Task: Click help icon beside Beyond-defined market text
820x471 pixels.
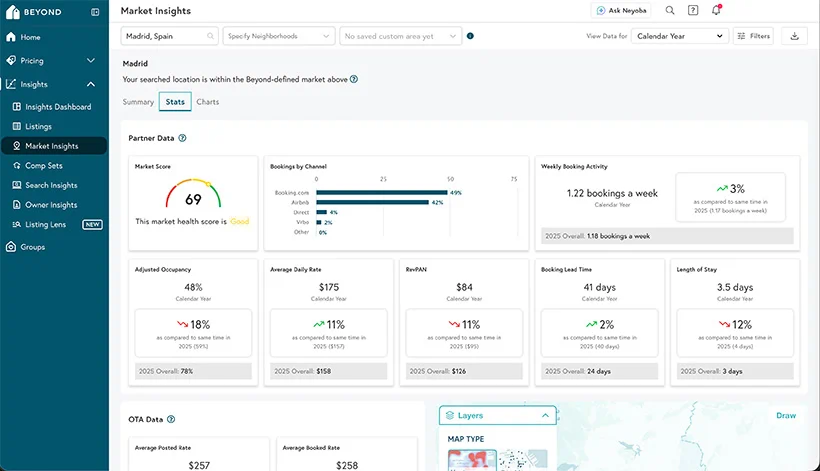Action: click(354, 79)
